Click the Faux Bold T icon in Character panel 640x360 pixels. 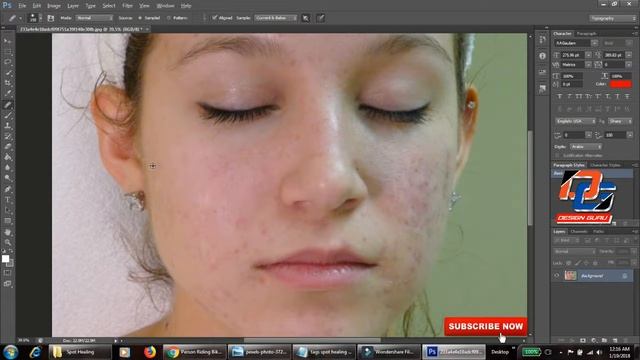560,96
